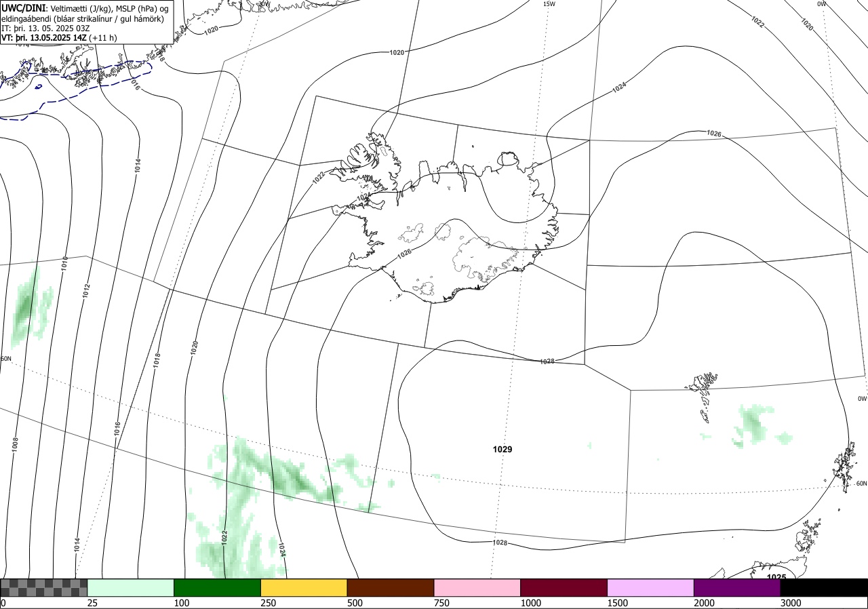Click the "1008" isobar label
Screen dimensions: 868x609
[x=15, y=444]
